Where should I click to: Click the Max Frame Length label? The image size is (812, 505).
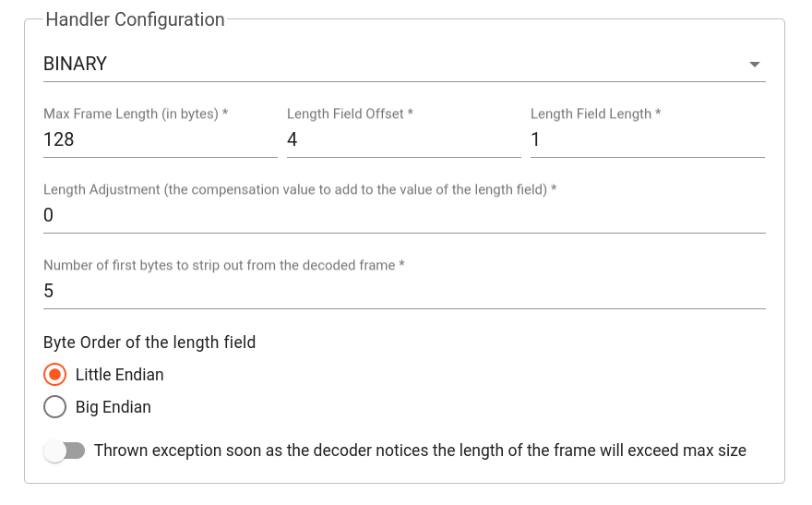coord(136,114)
